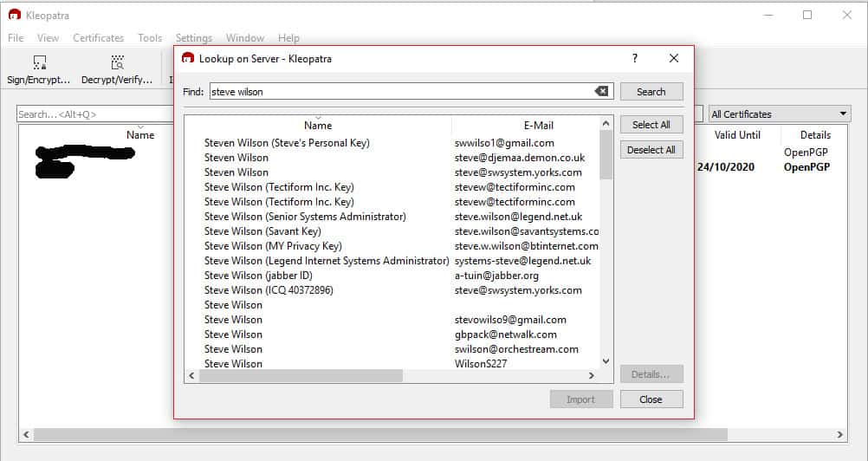Image resolution: width=868 pixels, height=461 pixels.
Task: Click the main window horizontal scroll left arrow
Action: click(26, 434)
